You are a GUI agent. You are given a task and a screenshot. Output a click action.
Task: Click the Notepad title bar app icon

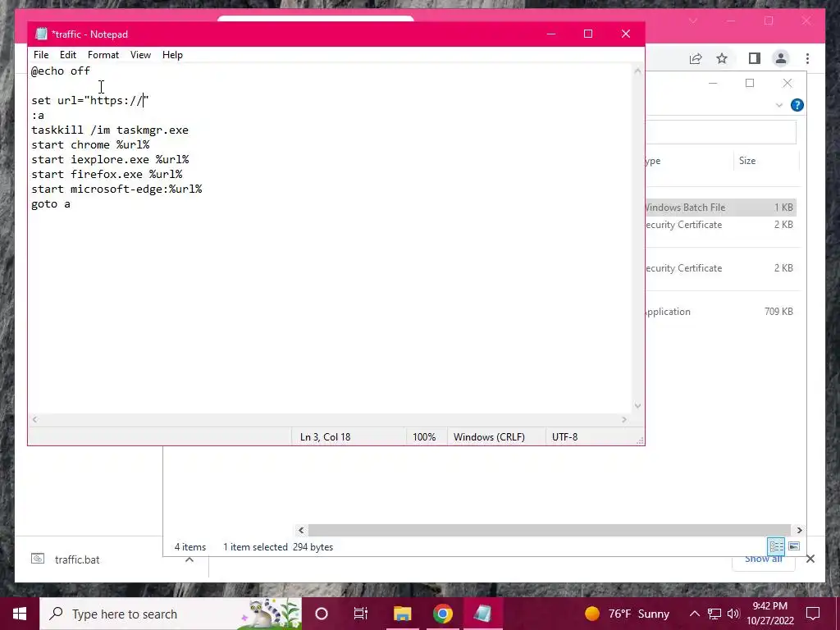[x=41, y=34]
